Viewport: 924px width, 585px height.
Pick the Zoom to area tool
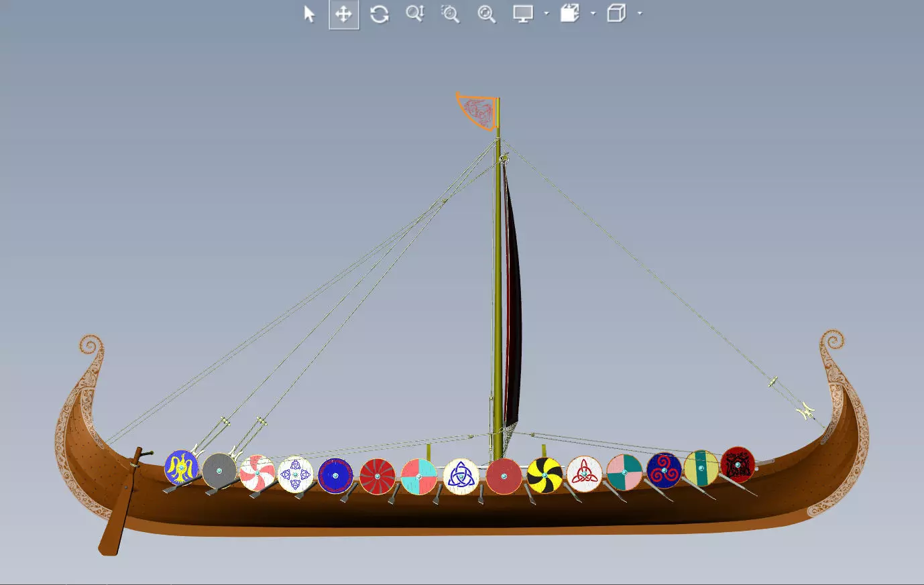tap(450, 14)
